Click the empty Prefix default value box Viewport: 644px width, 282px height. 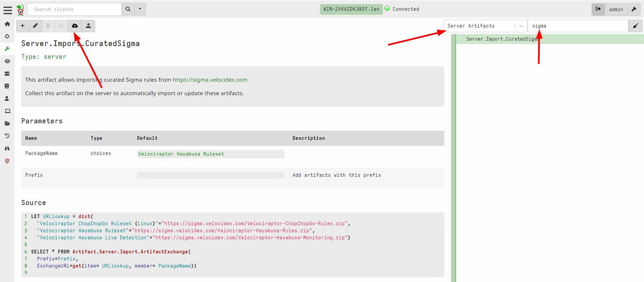pyautogui.click(x=210, y=175)
